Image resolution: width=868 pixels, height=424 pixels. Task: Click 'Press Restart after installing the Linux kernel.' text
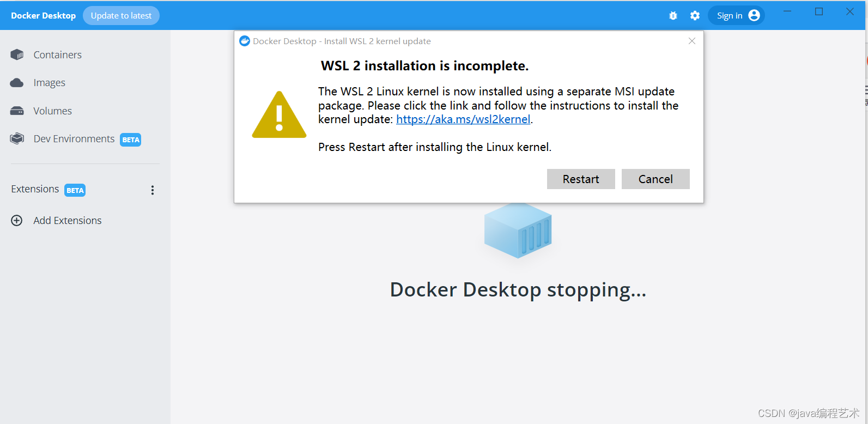[435, 147]
